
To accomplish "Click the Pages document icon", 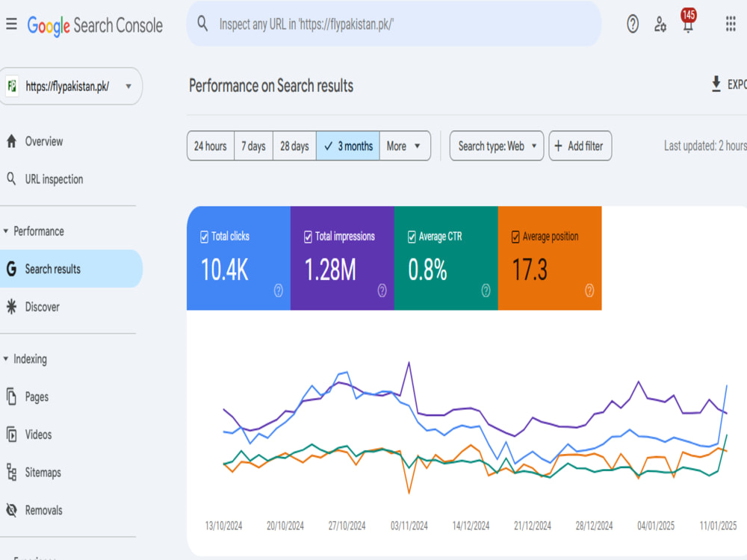I will [11, 396].
